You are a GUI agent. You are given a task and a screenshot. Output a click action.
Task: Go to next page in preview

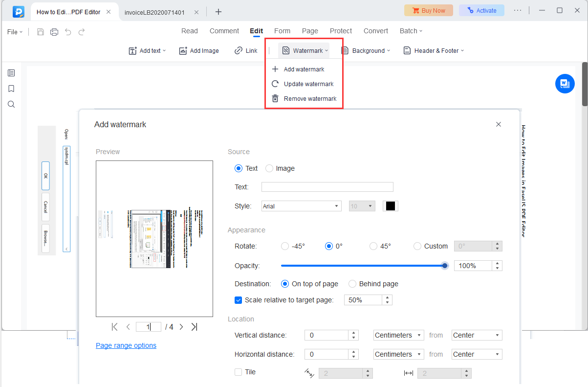tap(181, 327)
